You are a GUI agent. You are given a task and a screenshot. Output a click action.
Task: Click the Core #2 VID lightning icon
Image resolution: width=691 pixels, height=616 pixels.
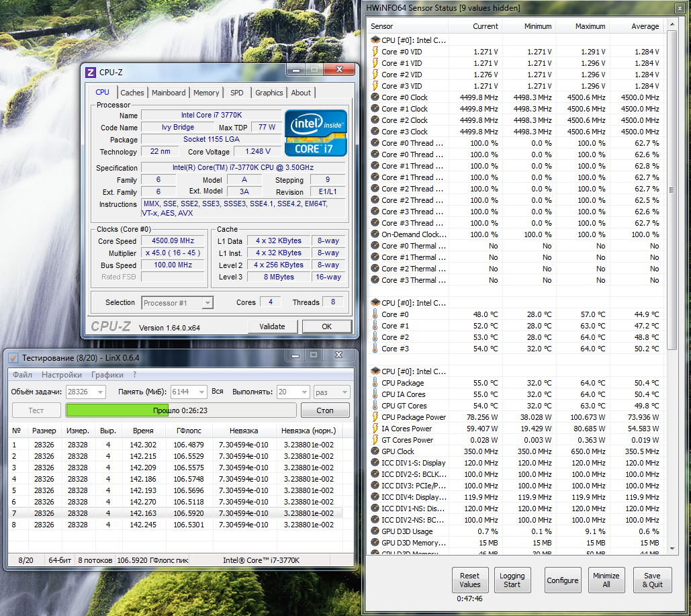[375, 75]
